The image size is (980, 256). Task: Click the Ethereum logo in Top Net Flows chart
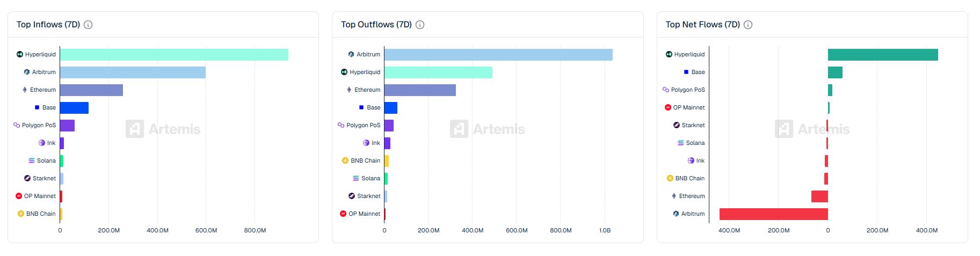coord(674,196)
